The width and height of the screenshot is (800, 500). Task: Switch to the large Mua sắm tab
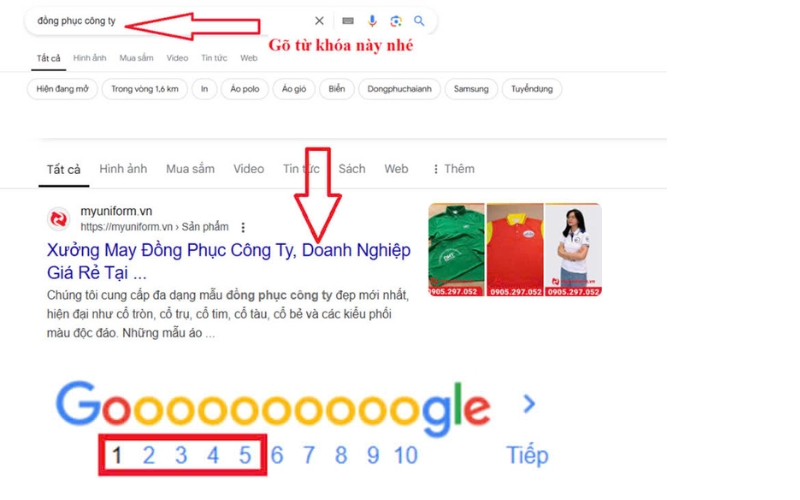coord(190,169)
